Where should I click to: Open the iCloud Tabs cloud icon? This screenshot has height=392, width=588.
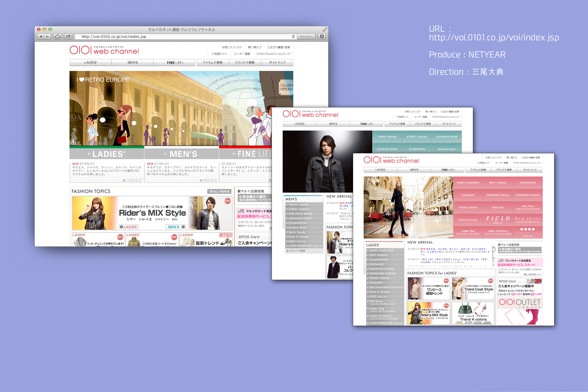[x=57, y=36]
